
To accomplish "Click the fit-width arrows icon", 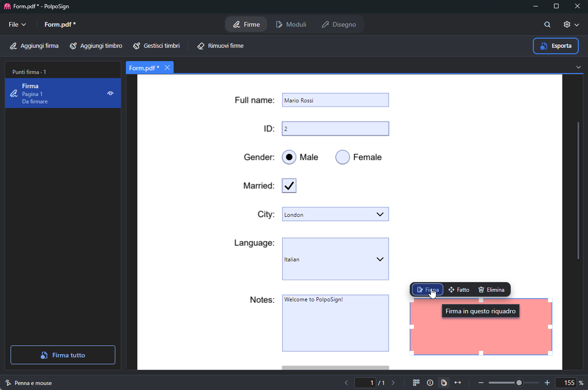I will click(x=458, y=383).
